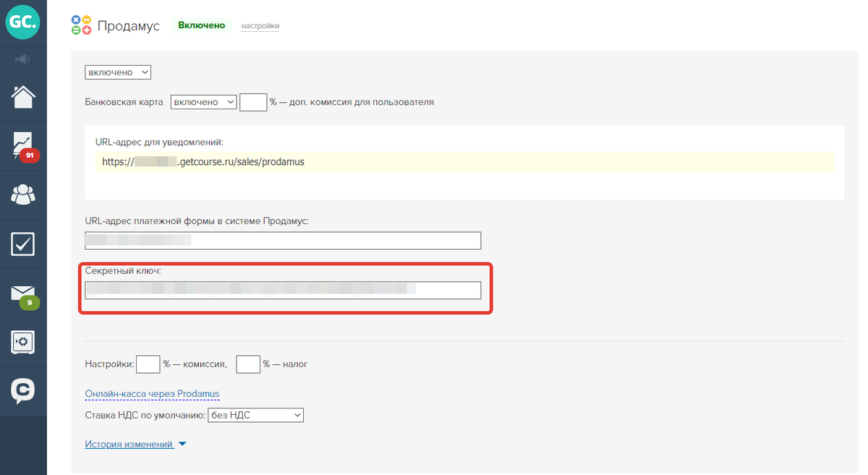Screen dimensions: 868x475
Task: Click the налог percent field
Action: (x=248, y=363)
